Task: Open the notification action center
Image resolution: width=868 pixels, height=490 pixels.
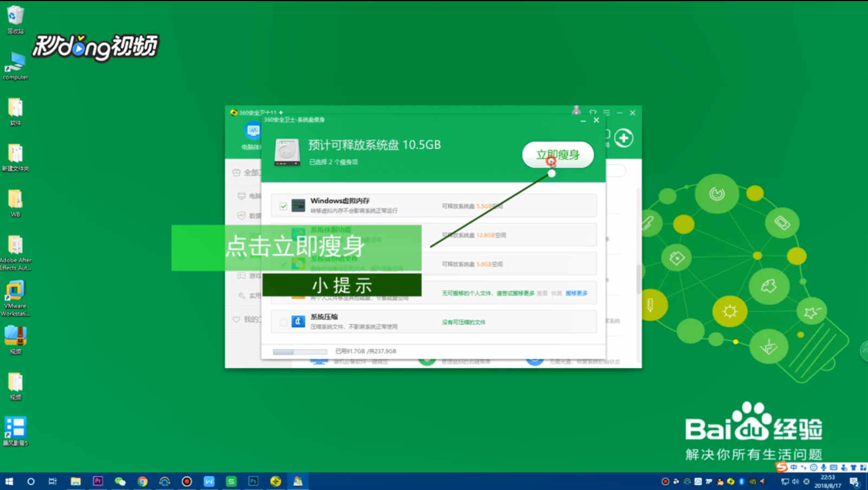Action: 854,481
